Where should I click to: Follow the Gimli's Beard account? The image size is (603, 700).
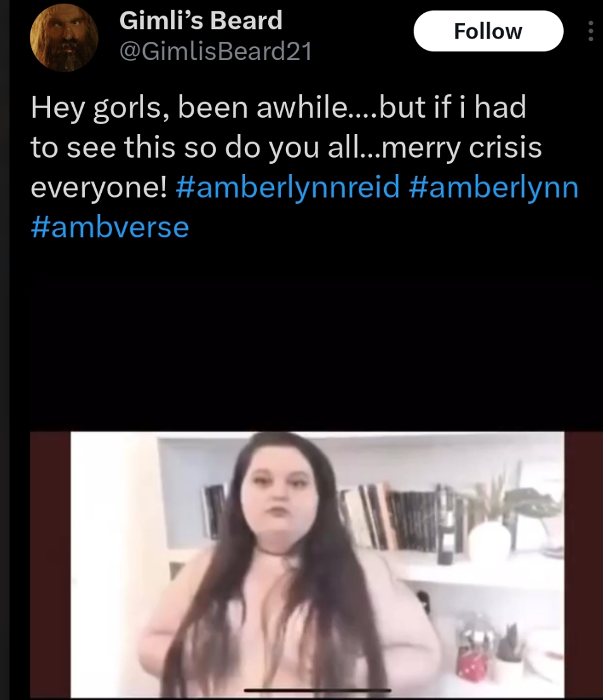[488, 31]
